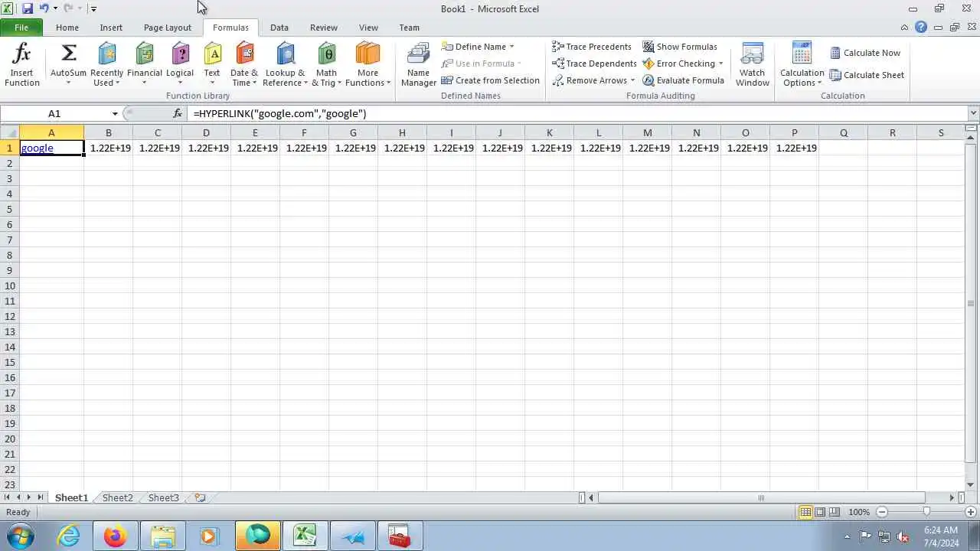980x551 pixels.
Task: Click the google hyperlink in A1
Action: tap(38, 148)
